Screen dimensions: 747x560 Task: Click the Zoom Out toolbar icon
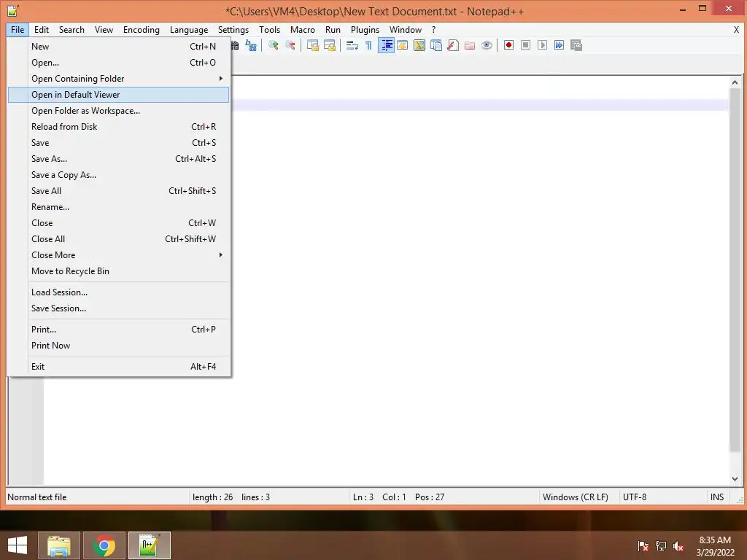pyautogui.click(x=290, y=45)
